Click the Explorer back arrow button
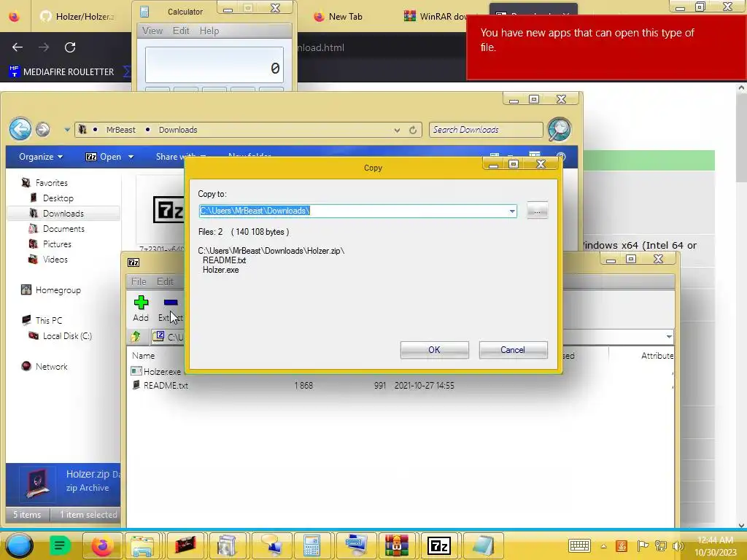The width and height of the screenshot is (747, 560). click(20, 129)
